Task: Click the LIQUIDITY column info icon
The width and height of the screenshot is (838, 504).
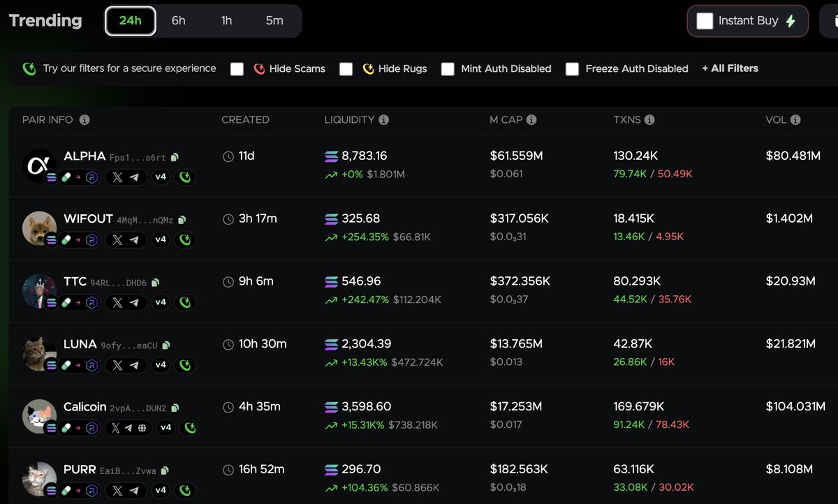Action: coord(384,120)
